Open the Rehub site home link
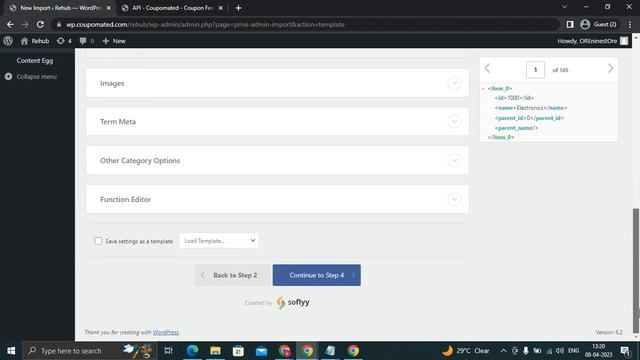 pos(35,41)
